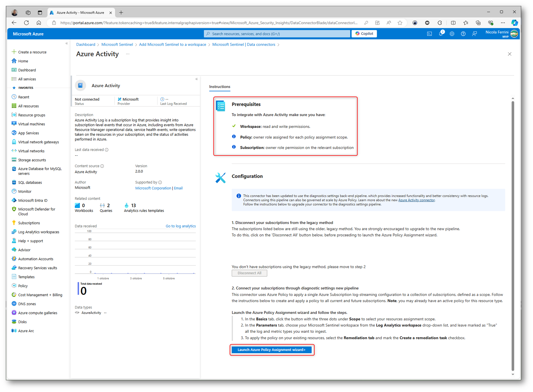
Task: Open Nicola Ferrini account menu
Action: (502, 34)
